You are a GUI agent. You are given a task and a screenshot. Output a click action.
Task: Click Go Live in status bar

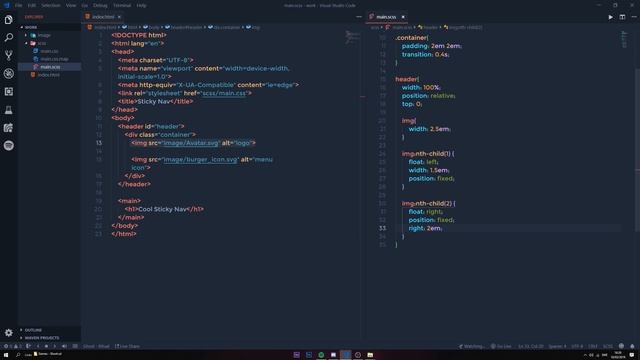coord(501,346)
